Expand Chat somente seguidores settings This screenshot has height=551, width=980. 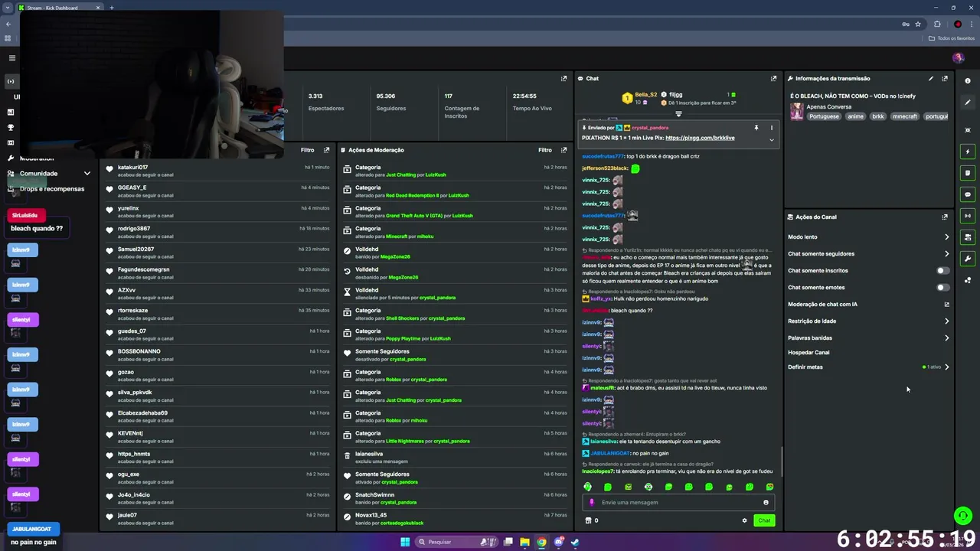[x=868, y=254]
